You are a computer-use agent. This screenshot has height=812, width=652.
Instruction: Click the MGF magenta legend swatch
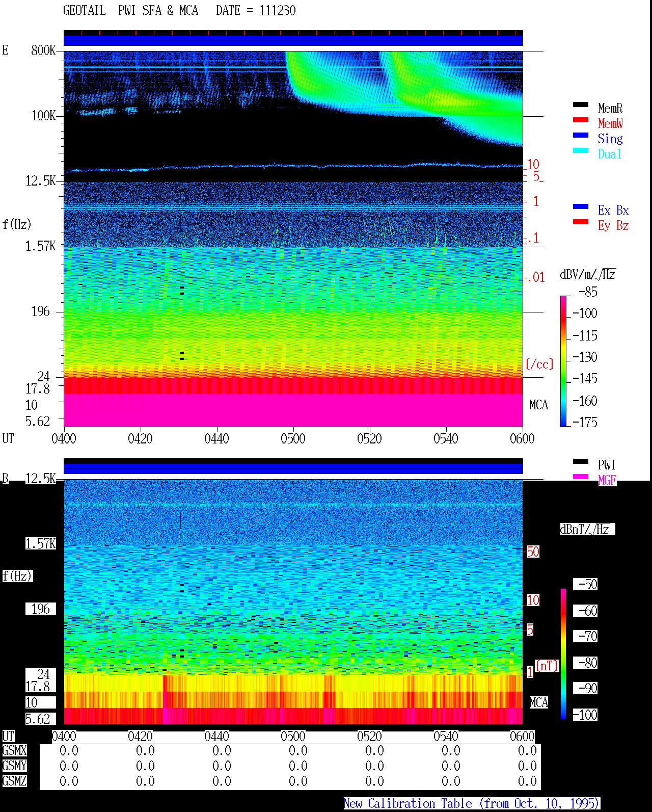pos(580,477)
